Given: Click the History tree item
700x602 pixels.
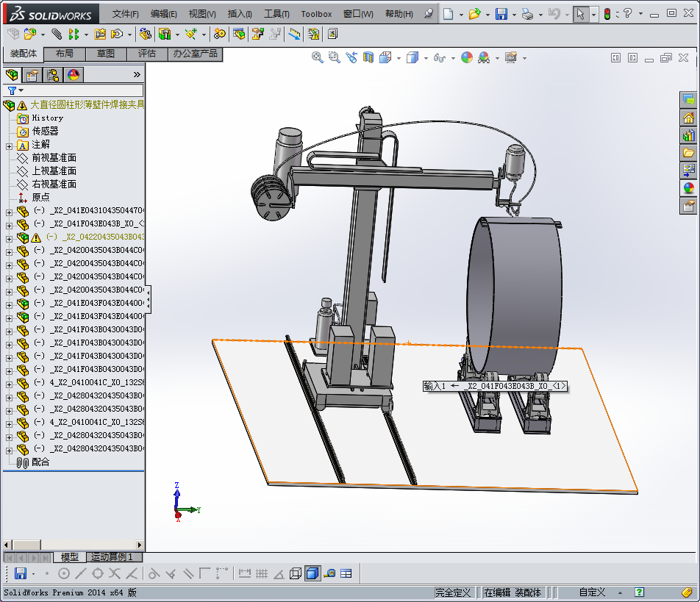Looking at the screenshot, I should click(x=47, y=118).
